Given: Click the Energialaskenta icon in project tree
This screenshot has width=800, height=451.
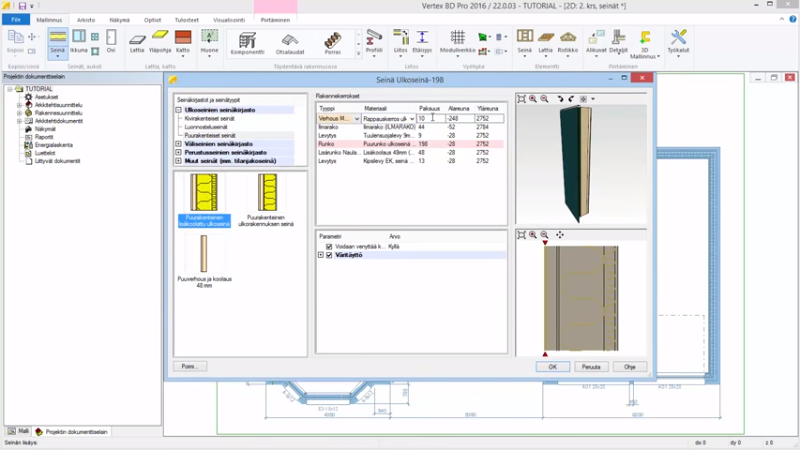Looking at the screenshot, I should 29,145.
